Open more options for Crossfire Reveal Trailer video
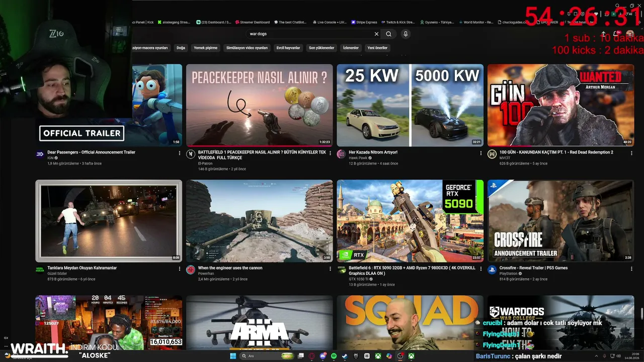The width and height of the screenshot is (644, 362). 631,268
